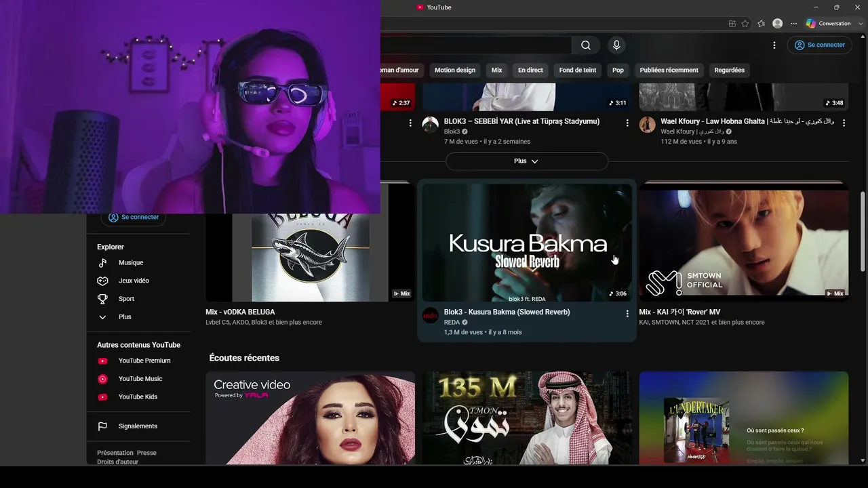The image size is (868, 488).
Task: Add this page to favorites with the star
Action: [x=745, y=23]
